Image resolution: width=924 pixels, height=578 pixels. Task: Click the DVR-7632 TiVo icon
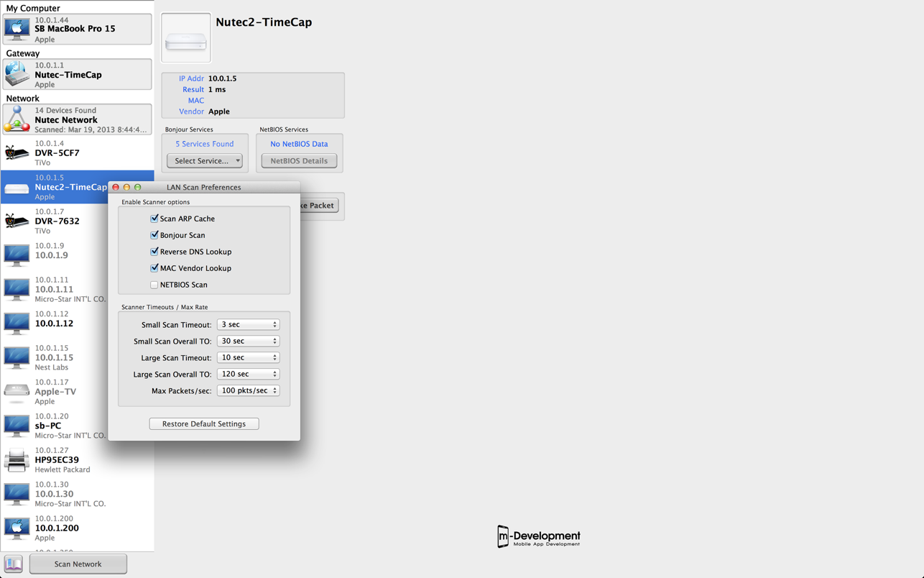point(17,221)
